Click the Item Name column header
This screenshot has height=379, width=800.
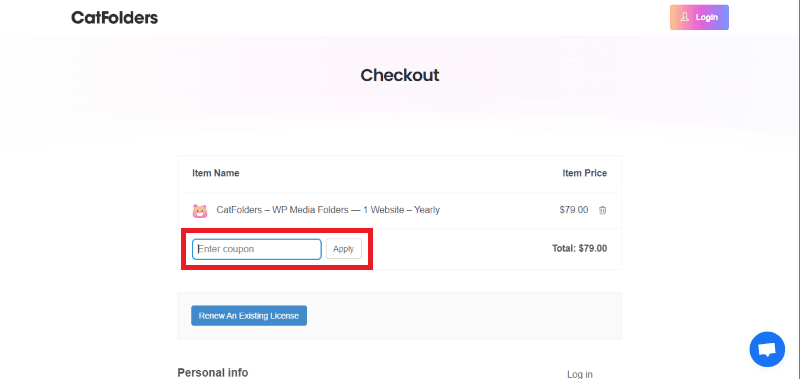click(216, 173)
